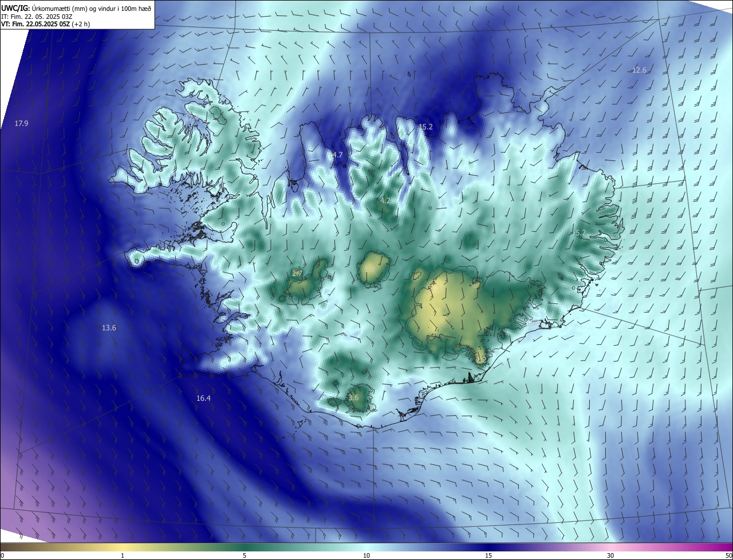This screenshot has height=560, width=733.
Task: Click the 17.9 value label over the western sea
Action: (22, 123)
